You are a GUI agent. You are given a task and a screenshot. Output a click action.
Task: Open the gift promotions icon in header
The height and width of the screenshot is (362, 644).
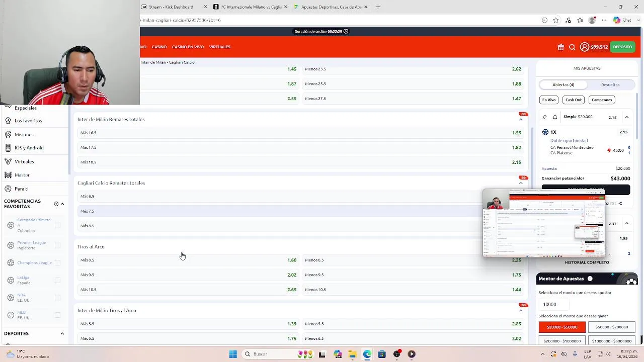coord(560,47)
